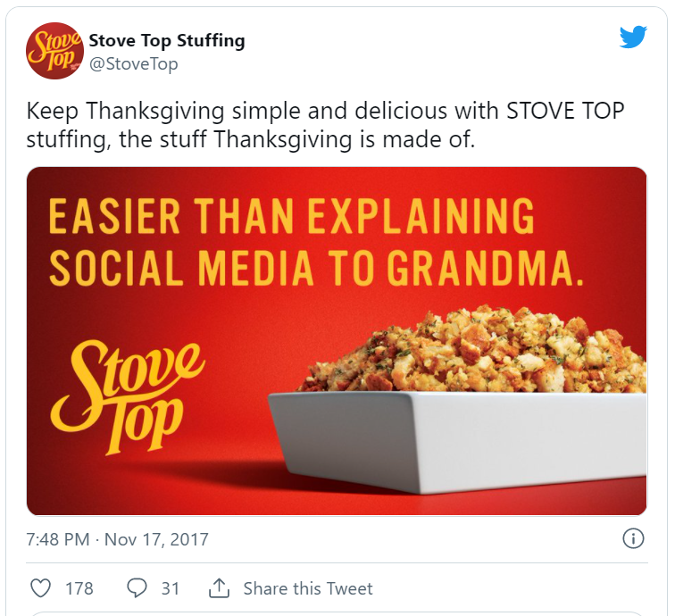Open the tweet info circle icon
This screenshot has width=675, height=616.
[x=633, y=538]
